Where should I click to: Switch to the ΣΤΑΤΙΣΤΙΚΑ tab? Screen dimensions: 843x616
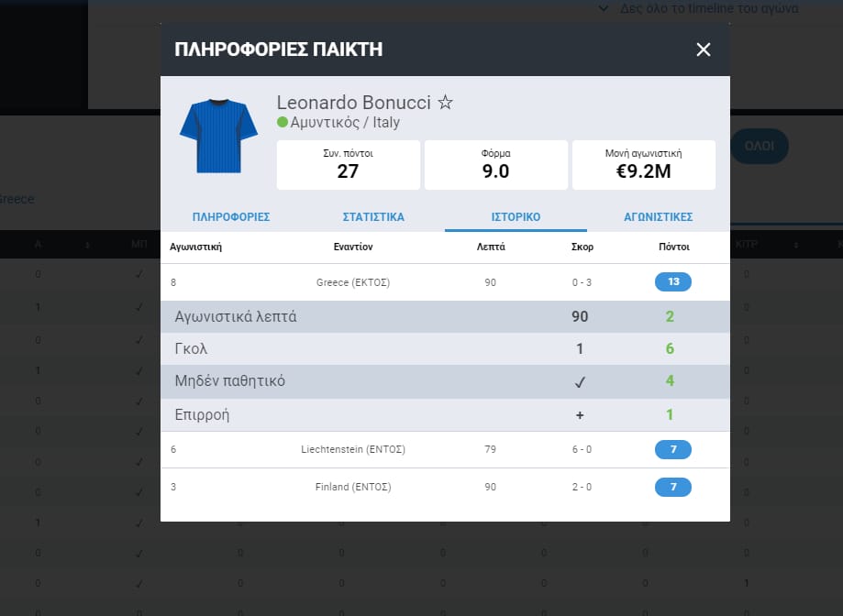(373, 217)
